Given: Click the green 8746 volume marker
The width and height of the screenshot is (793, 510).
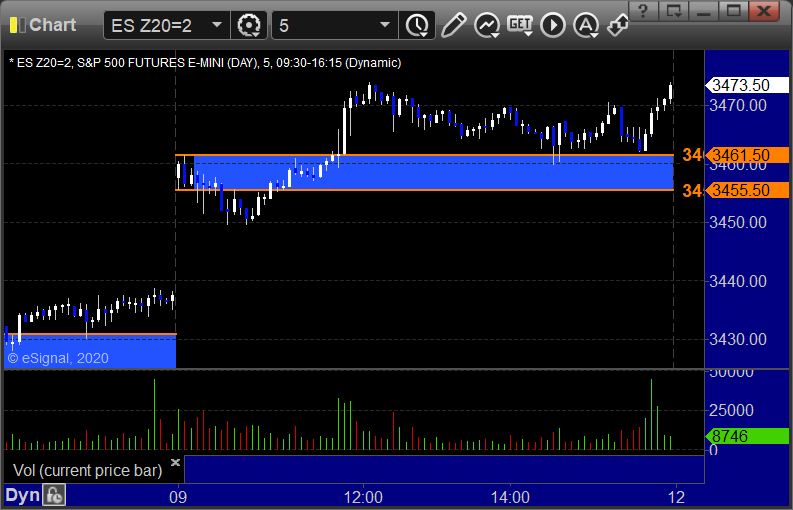Looking at the screenshot, I should 747,436.
